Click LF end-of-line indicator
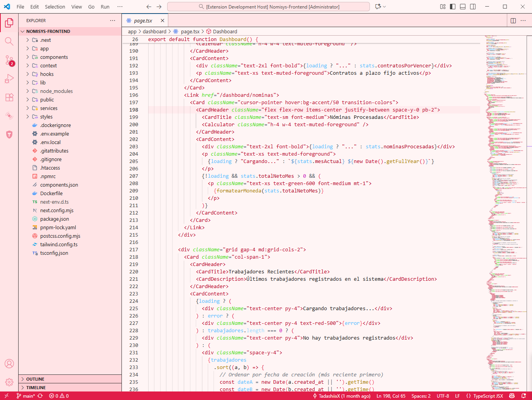This screenshot has width=532, height=400. point(457,396)
